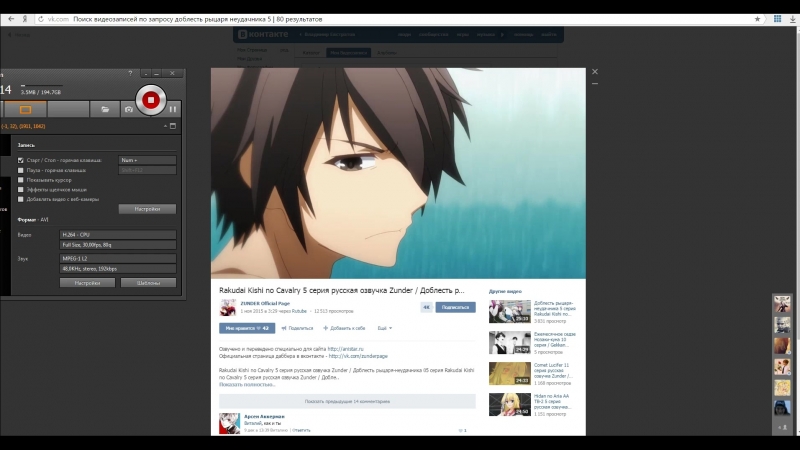Go back with the browser back arrow

tap(11, 19)
